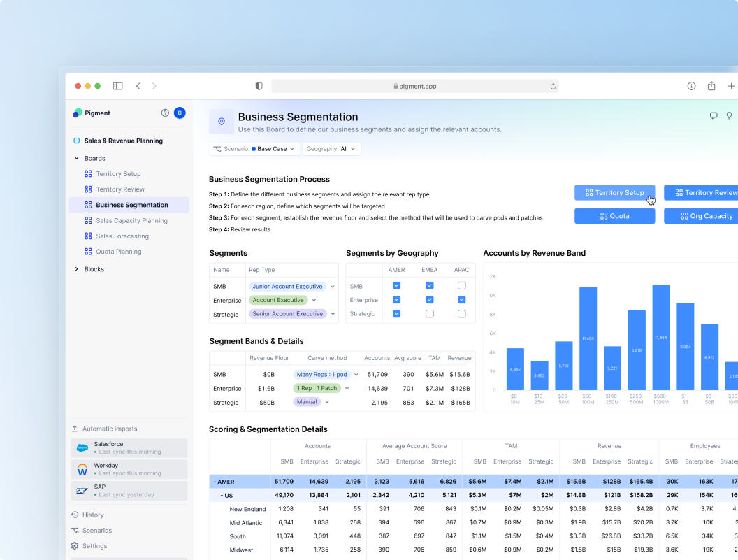Click the Pigment logo icon
This screenshot has height=560, width=738.
click(78, 113)
